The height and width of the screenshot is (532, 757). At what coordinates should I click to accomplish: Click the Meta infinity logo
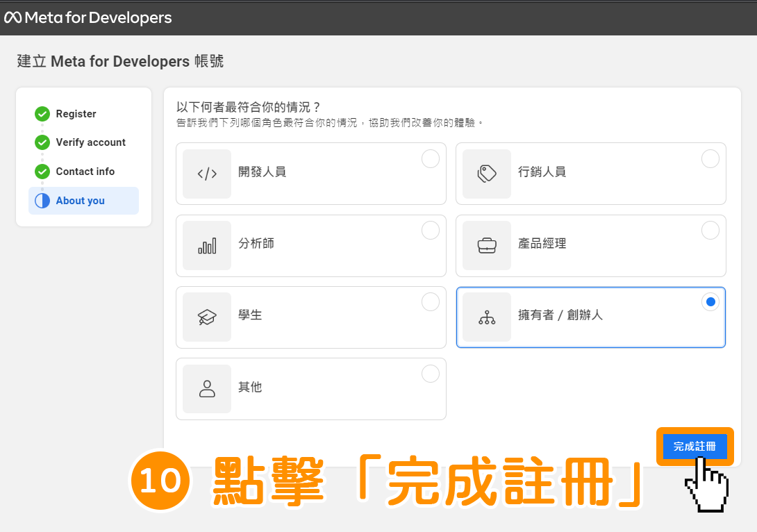click(13, 18)
